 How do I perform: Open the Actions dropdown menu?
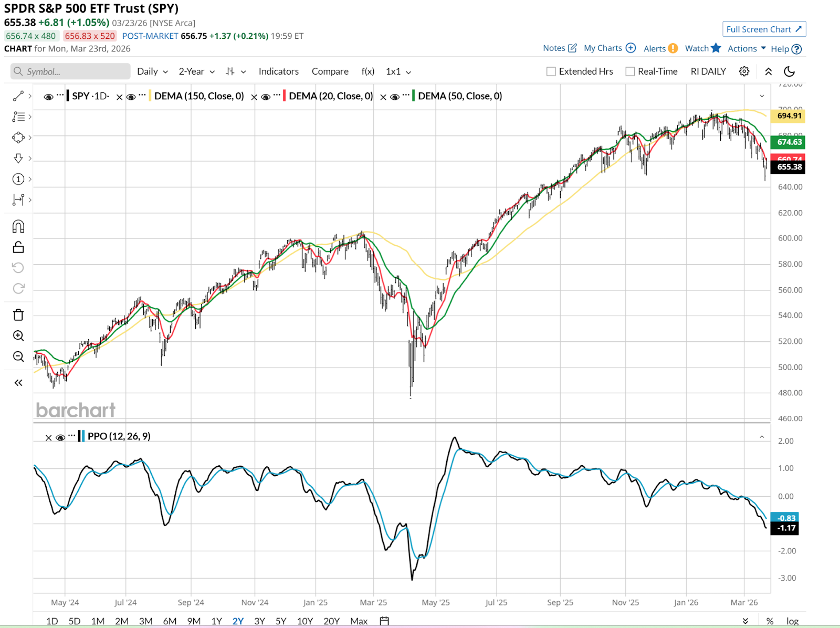(x=747, y=48)
